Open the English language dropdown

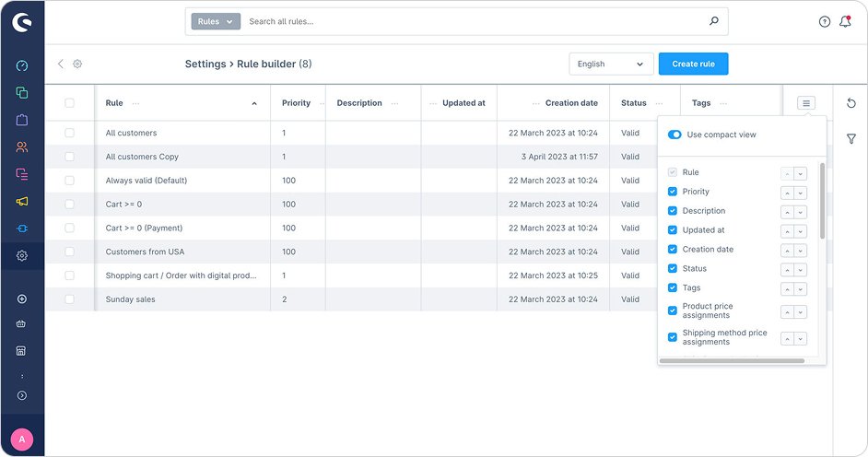pos(611,64)
